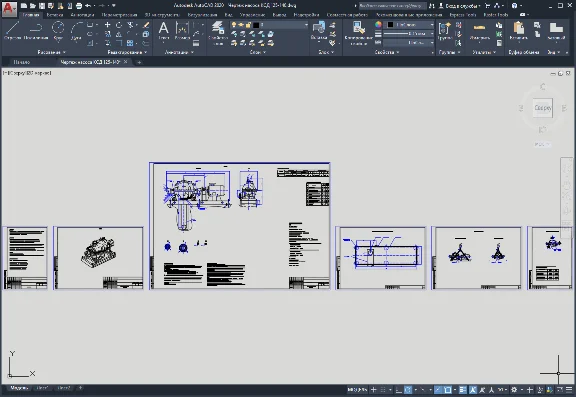Expand the Рисование panel dropdown

[51, 52]
